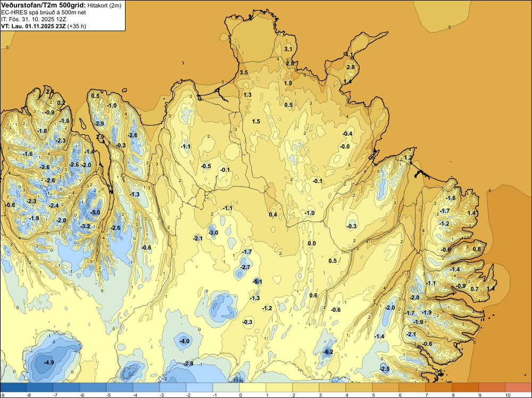Click the -4.9 temperature value on the map

click(49, 362)
